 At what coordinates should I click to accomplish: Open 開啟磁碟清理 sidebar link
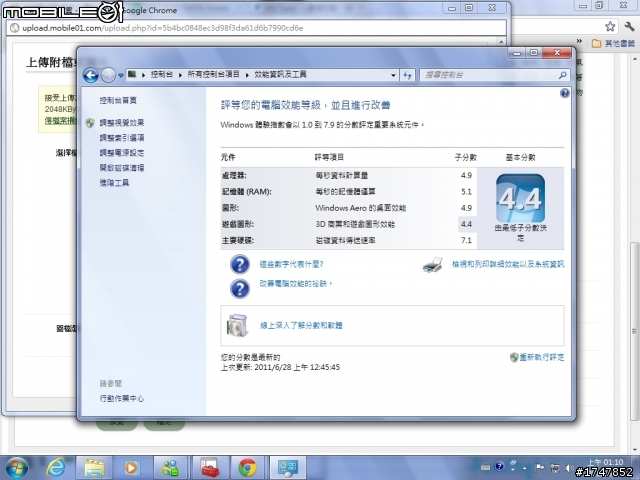click(x=122, y=167)
